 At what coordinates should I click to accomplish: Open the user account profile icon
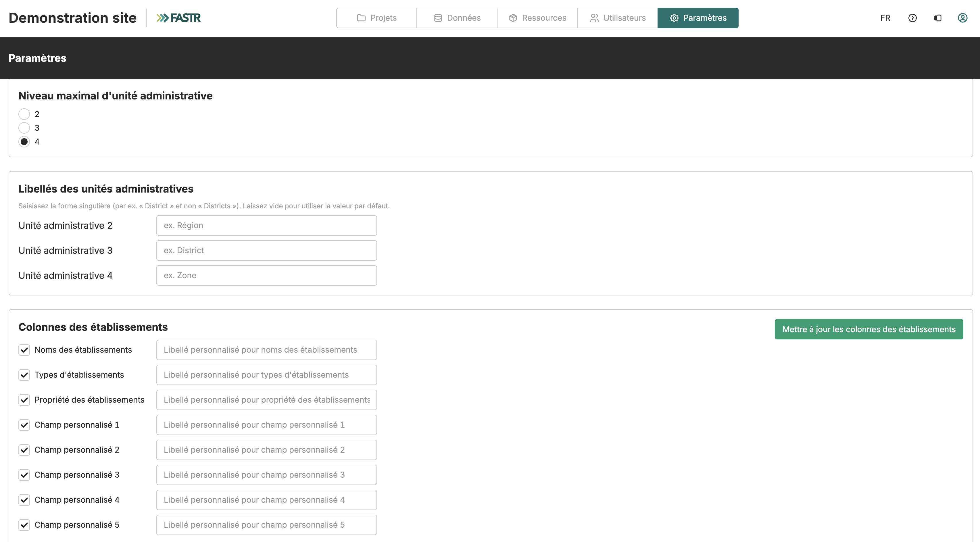(962, 18)
